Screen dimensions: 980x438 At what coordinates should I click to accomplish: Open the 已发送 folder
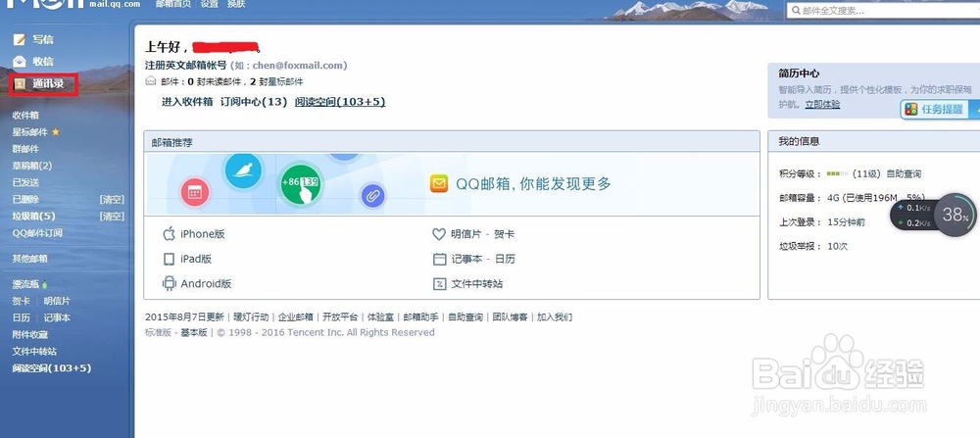[25, 182]
